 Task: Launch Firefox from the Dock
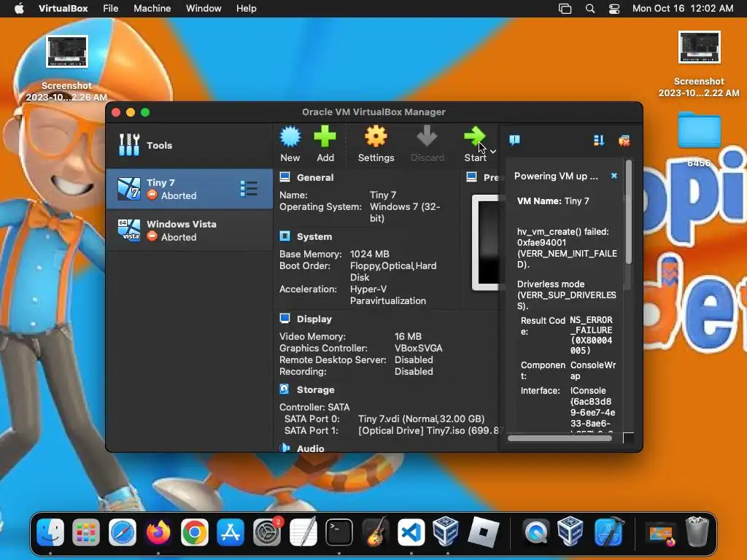pyautogui.click(x=158, y=532)
